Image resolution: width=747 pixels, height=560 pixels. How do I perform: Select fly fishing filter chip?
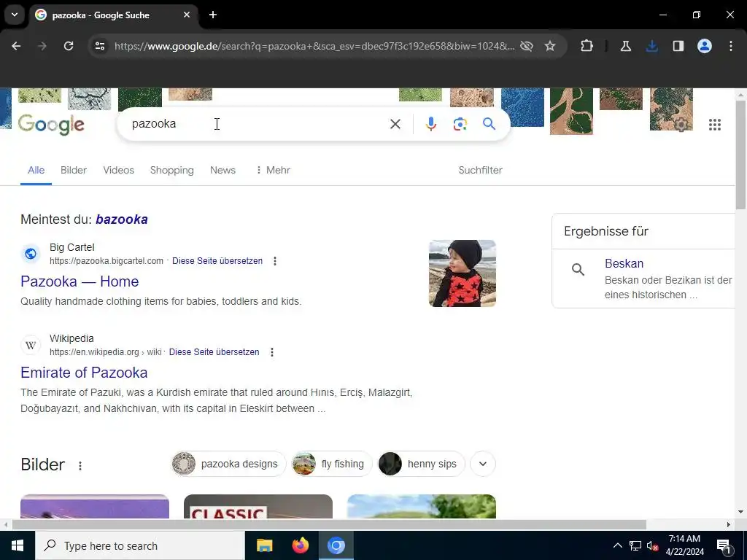332,464
